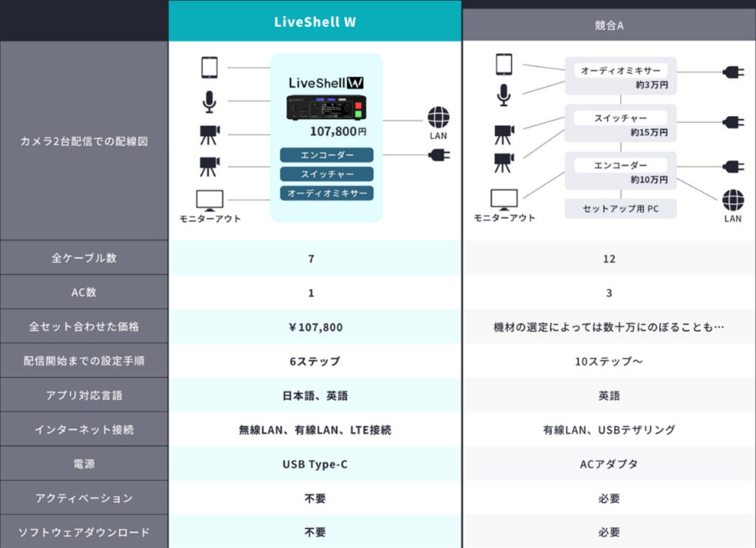Click the 機材の選定によっては数十万にのぼることも cell
Screen dimensions: 756x548
click(x=609, y=327)
